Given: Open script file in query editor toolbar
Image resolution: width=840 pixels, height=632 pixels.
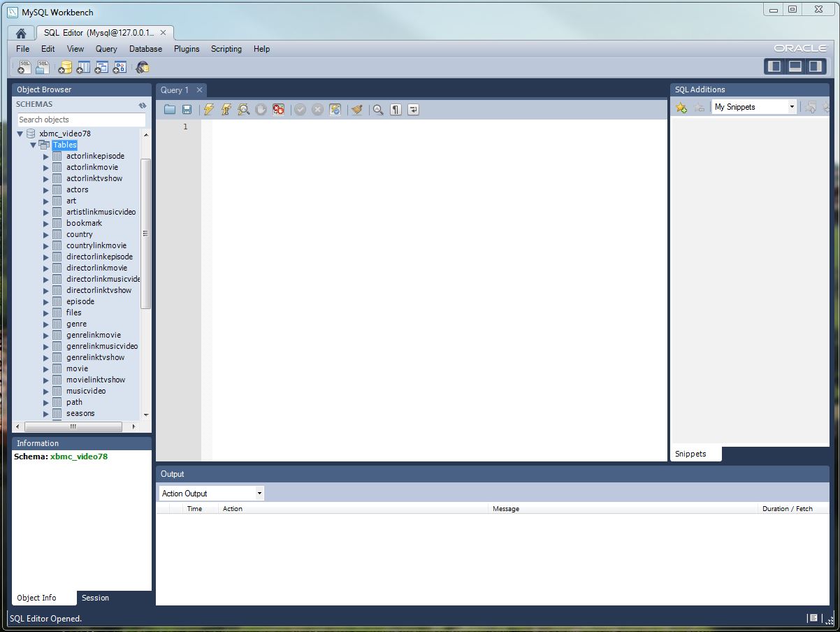Looking at the screenshot, I should click(170, 110).
